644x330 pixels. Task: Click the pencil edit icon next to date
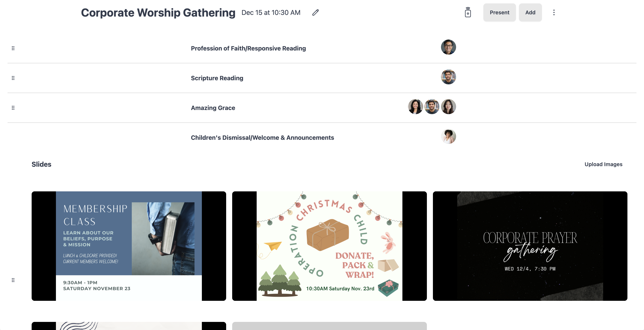pos(315,12)
